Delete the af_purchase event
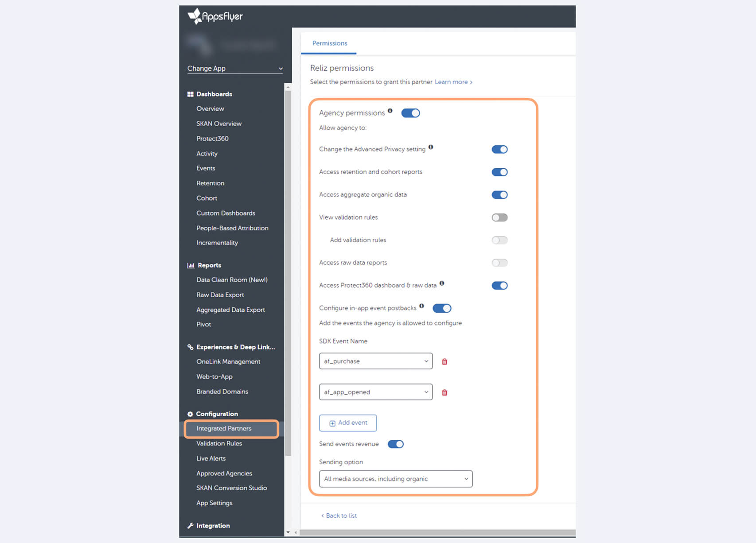 click(444, 362)
